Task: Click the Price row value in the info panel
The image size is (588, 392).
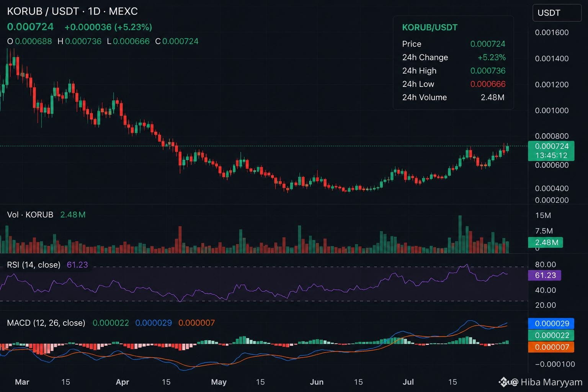Action: coord(488,44)
